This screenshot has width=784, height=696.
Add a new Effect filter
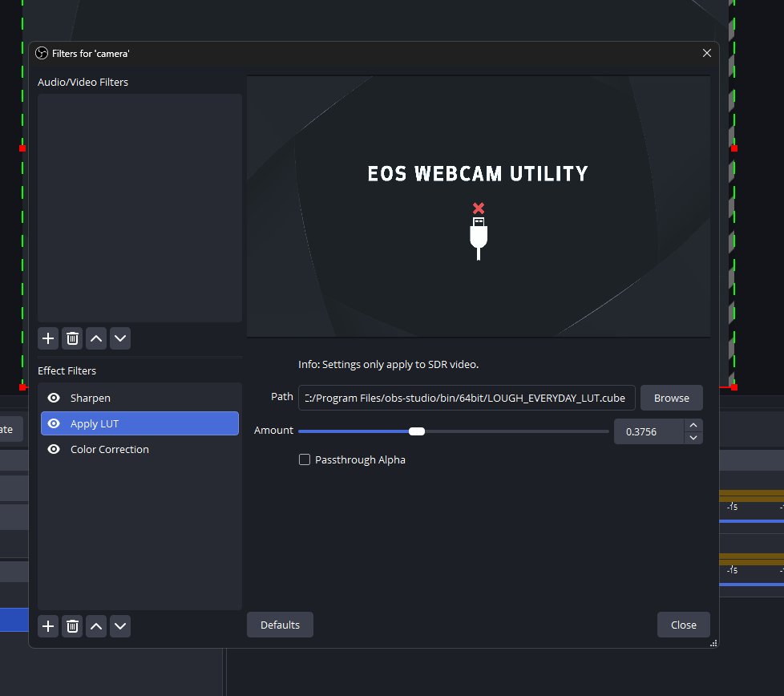(48, 626)
